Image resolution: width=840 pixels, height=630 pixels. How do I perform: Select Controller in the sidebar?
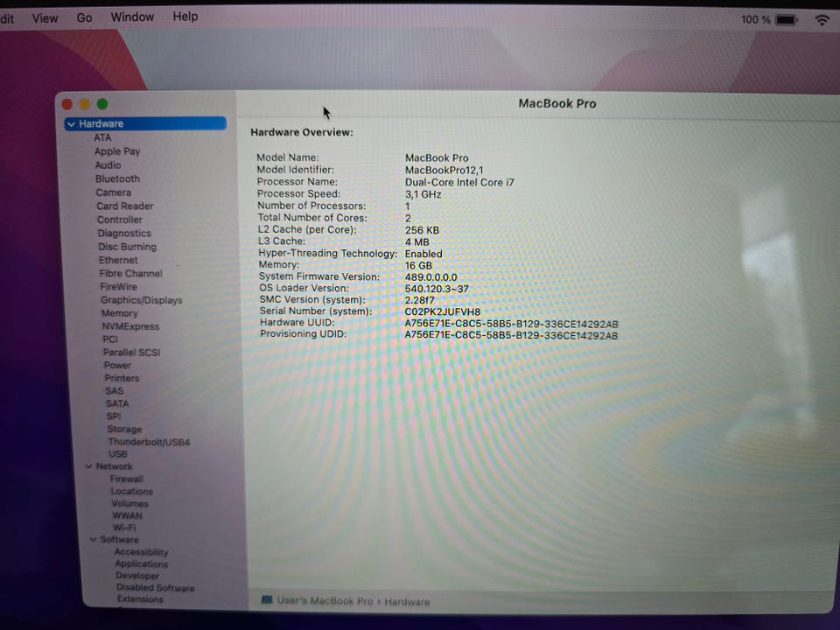point(120,220)
